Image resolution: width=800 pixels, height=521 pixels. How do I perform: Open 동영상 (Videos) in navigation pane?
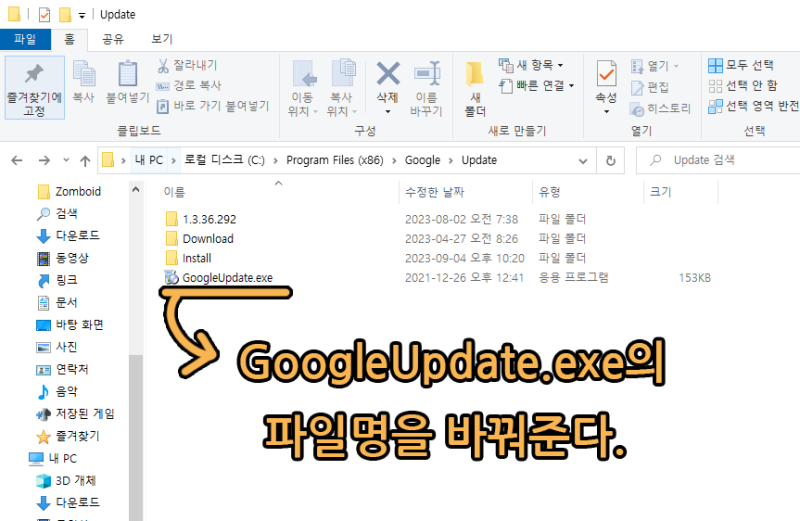pyautogui.click(x=62, y=258)
